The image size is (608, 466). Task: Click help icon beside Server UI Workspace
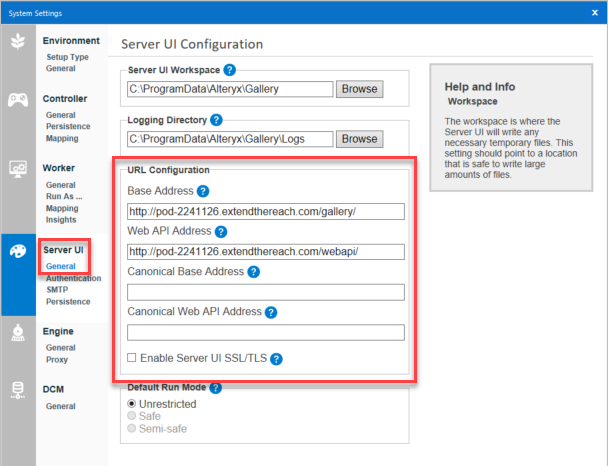click(230, 69)
